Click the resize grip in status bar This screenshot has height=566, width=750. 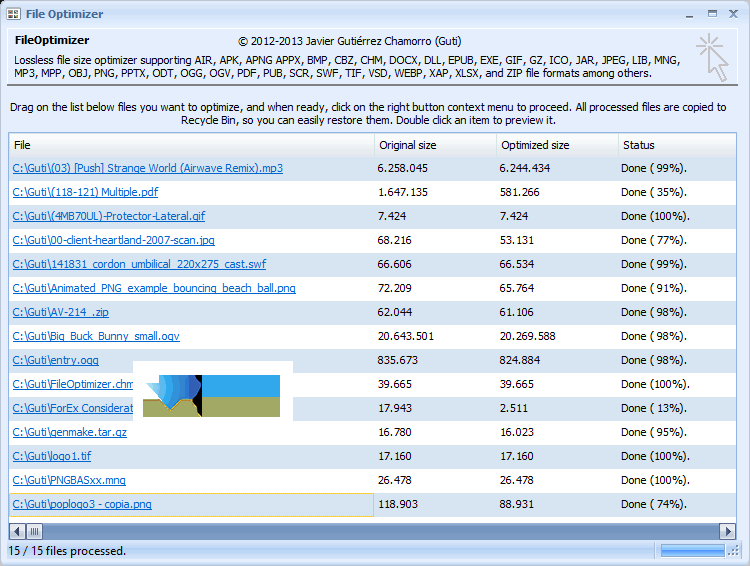pos(733,551)
